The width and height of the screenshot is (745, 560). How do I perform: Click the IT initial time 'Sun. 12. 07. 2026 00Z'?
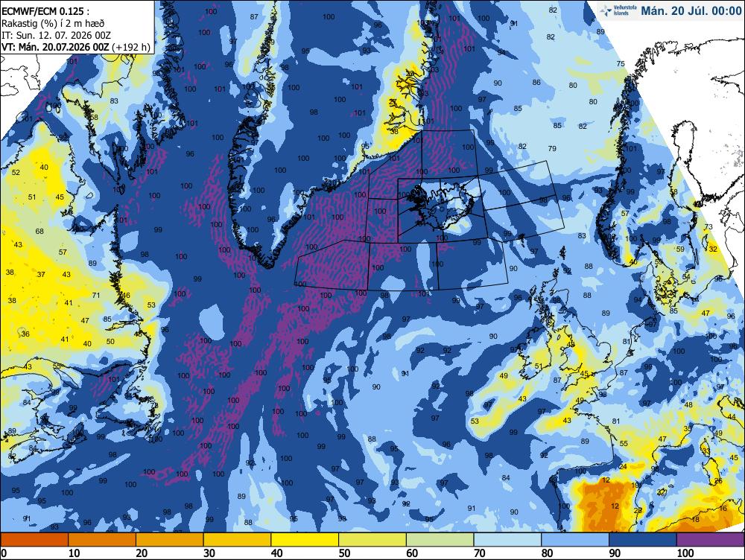[56, 35]
